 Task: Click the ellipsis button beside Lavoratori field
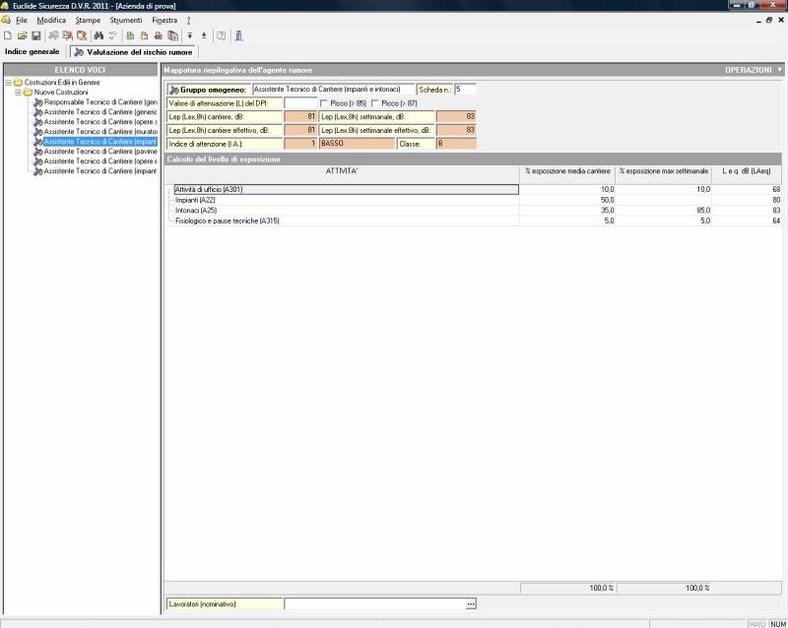(x=471, y=604)
